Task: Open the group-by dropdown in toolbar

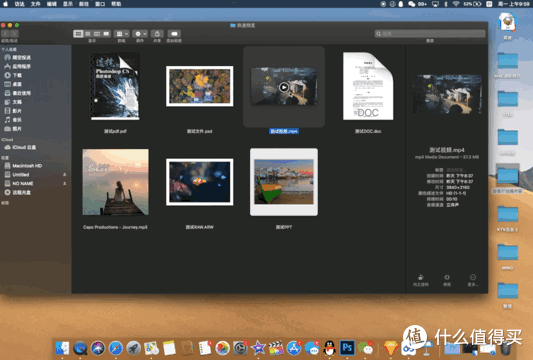Action: point(122,34)
